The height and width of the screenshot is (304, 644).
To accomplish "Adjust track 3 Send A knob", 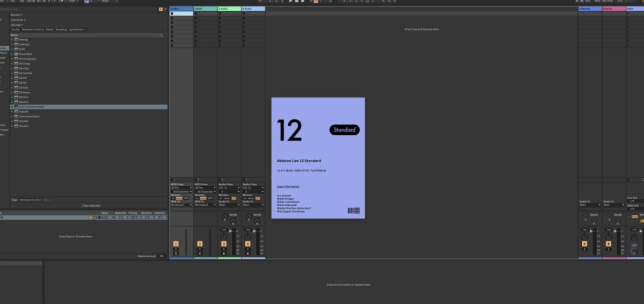I will click(x=224, y=216).
